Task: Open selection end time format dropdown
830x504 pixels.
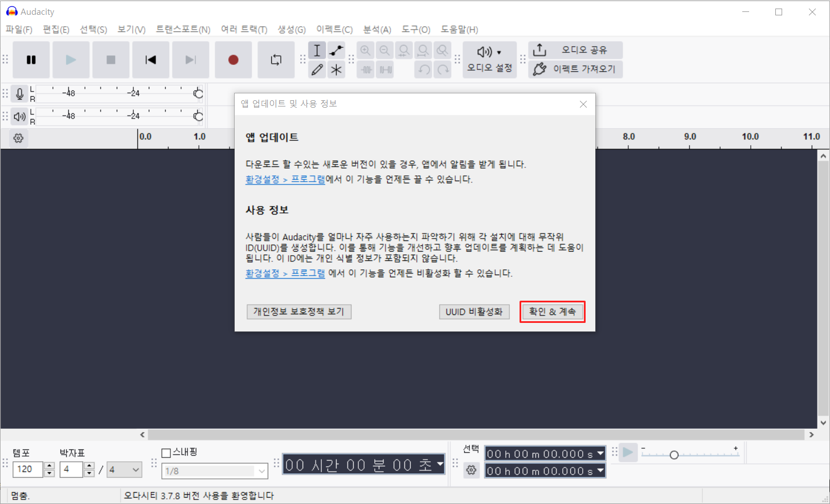Action: [600, 470]
